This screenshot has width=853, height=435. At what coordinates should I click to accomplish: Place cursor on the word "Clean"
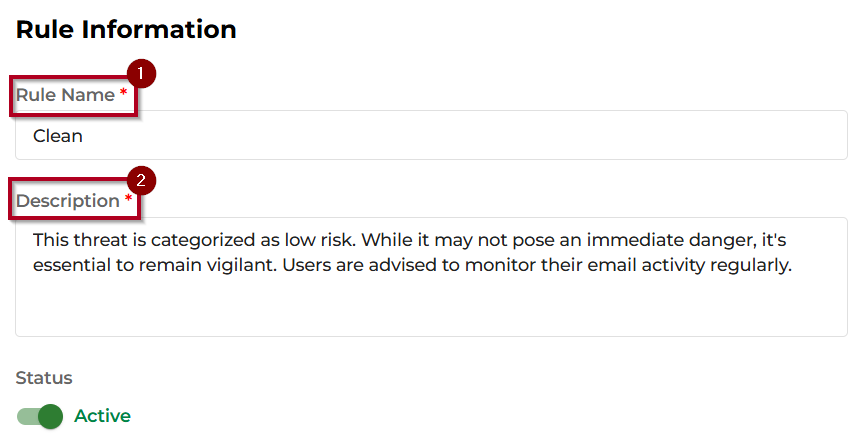58,135
